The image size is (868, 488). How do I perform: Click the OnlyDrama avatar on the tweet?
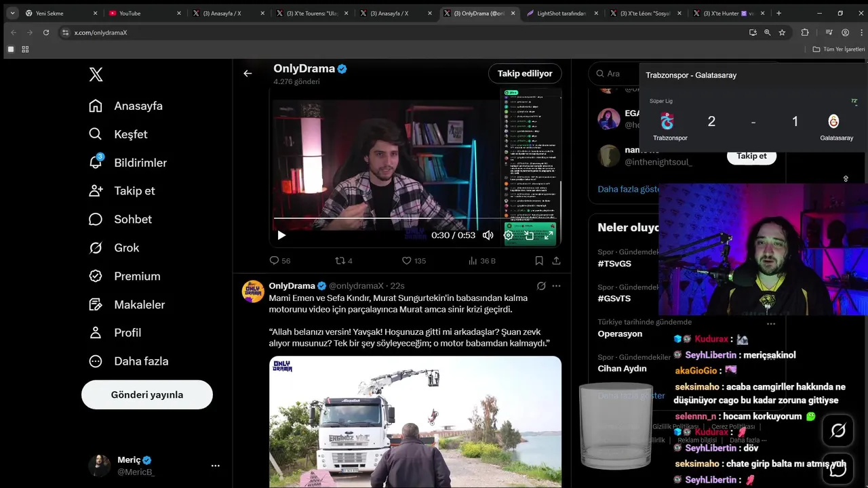click(253, 291)
